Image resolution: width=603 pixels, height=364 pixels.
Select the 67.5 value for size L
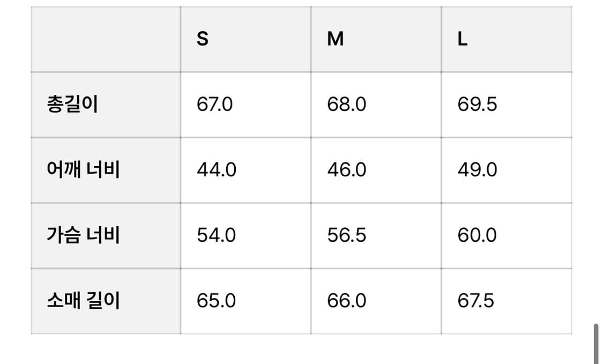point(476,301)
